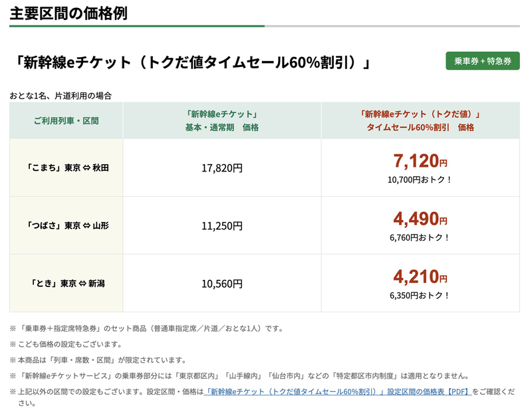Screen dimensions: 532x410
Task: Click the タイムセール60%割引 価格 column header
Action: tap(420, 120)
